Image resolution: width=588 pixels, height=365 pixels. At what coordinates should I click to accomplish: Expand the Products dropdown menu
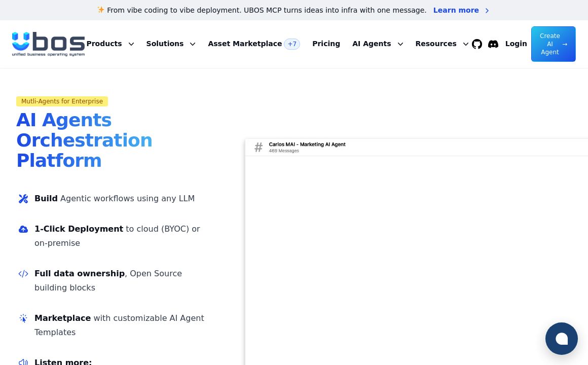[110, 44]
